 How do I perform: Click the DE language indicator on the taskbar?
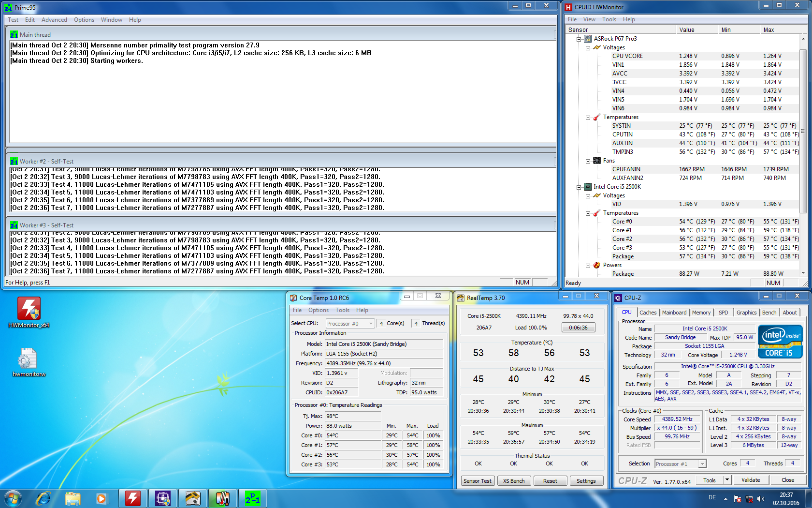tap(712, 497)
